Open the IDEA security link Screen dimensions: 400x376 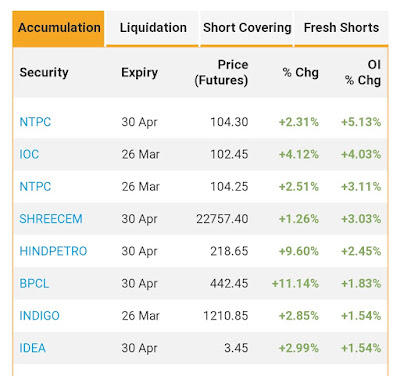point(33,348)
